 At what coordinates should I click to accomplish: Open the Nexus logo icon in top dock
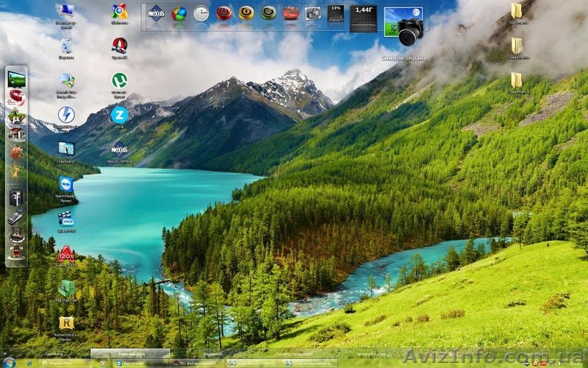(x=156, y=13)
